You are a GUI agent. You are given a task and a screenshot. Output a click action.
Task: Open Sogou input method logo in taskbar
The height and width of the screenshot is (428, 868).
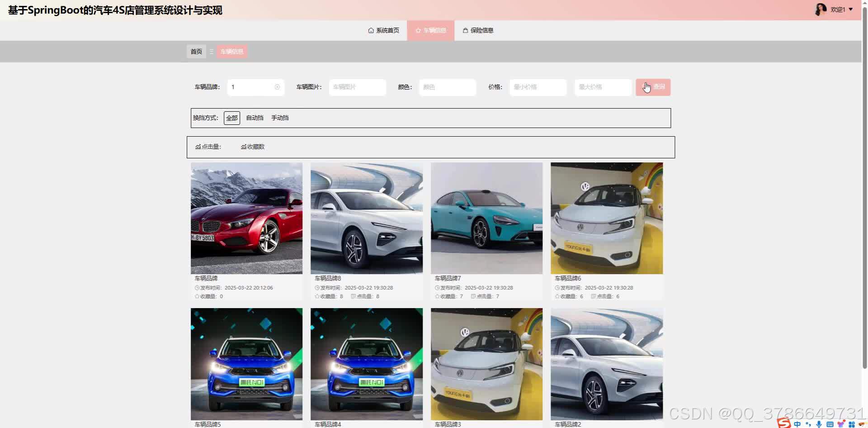coord(783,423)
